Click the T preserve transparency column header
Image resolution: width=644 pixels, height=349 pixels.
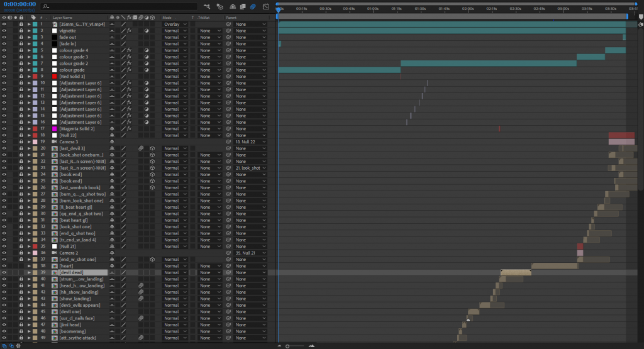pos(192,18)
